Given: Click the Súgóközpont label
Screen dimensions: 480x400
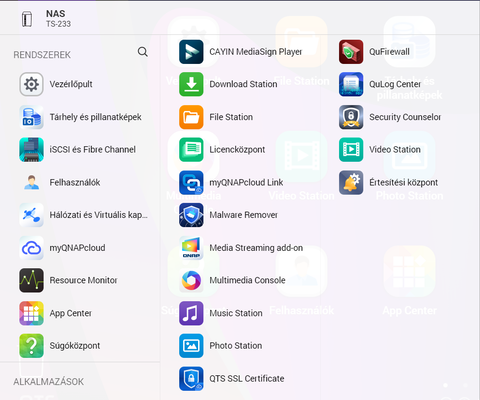Looking at the screenshot, I should (75, 346).
